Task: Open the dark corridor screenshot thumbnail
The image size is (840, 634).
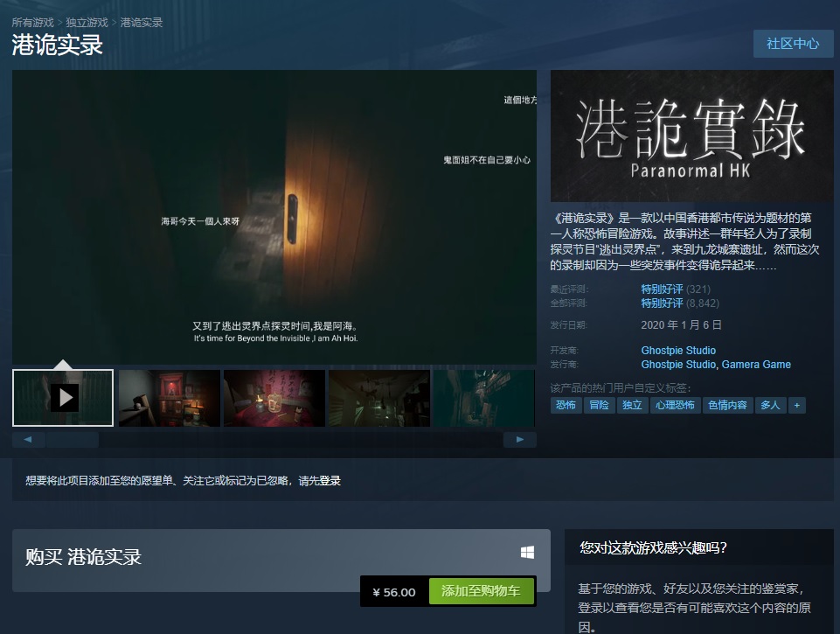Action: point(379,398)
